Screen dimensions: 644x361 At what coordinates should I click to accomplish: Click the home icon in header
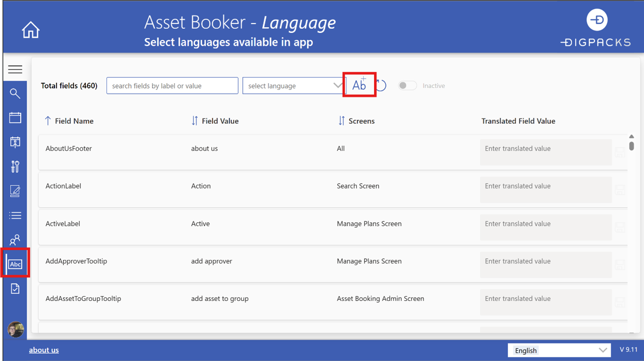click(x=31, y=30)
